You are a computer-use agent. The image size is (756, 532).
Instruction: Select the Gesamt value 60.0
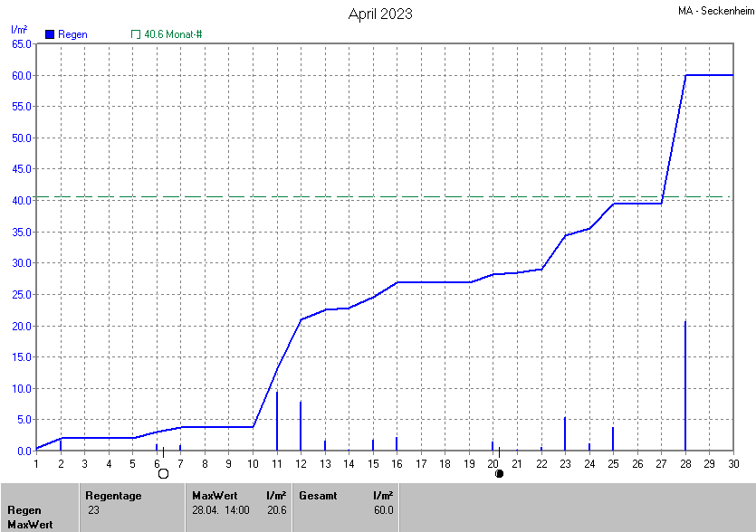click(383, 510)
